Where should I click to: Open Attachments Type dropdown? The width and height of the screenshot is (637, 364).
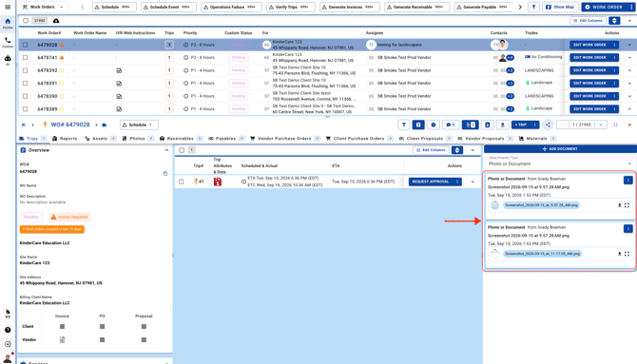560,163
